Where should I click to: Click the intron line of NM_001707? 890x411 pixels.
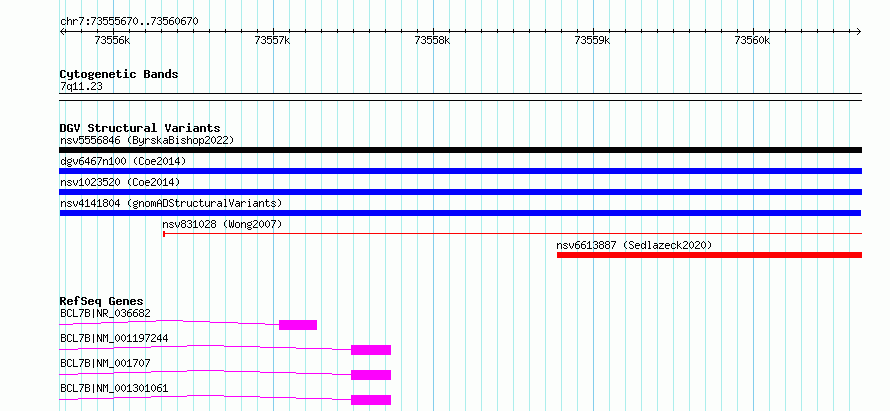(205, 372)
